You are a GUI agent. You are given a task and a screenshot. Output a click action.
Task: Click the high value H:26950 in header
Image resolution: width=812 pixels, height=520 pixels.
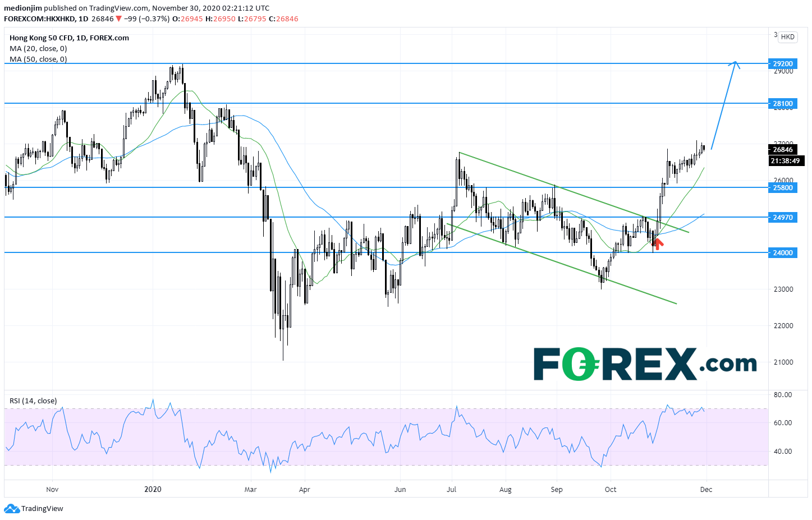(221, 19)
